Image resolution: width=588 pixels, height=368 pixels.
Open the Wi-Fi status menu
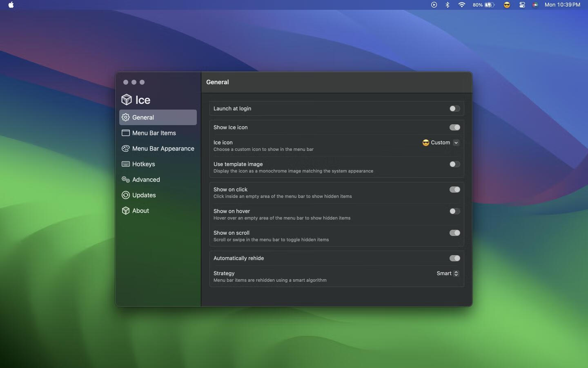(x=462, y=5)
